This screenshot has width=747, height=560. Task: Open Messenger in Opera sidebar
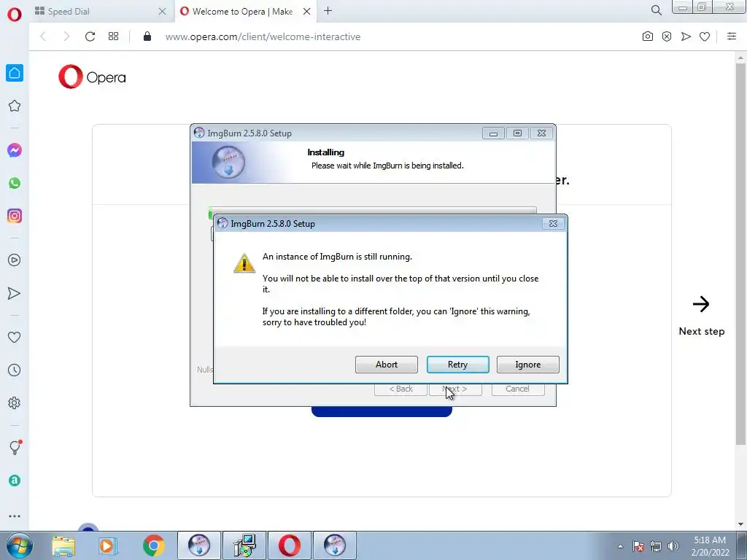15,150
